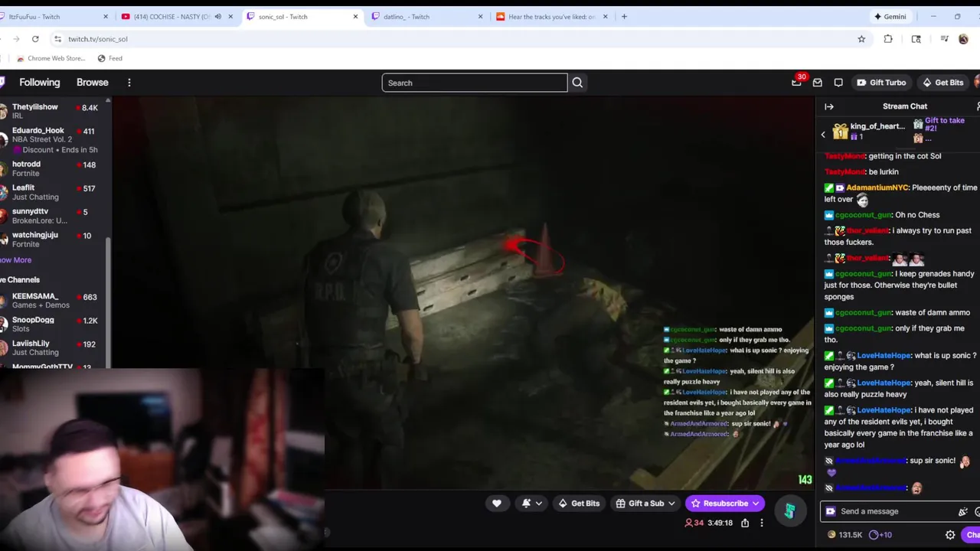Switch to the ItzFuuFuu - Twitch tab

54,17
